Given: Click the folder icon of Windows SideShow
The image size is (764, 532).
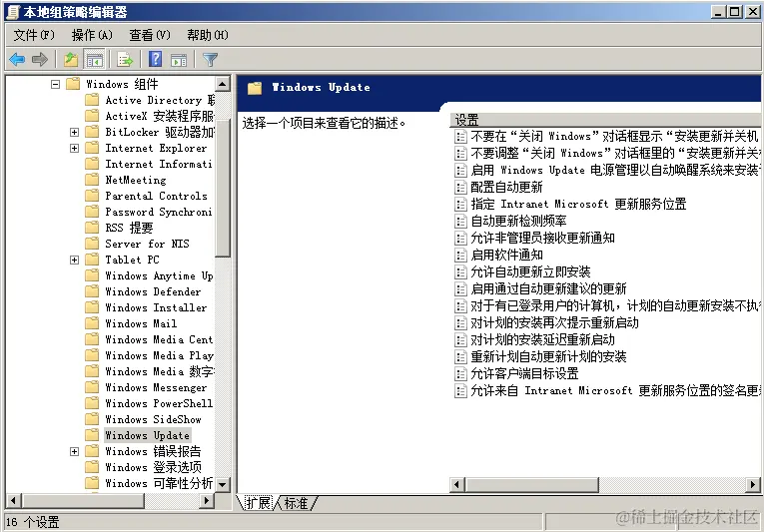Looking at the screenshot, I should (x=92, y=419).
